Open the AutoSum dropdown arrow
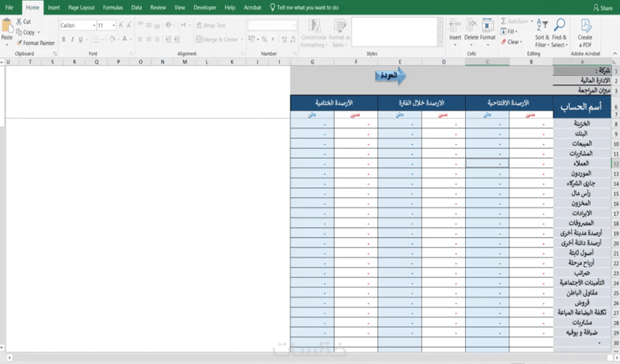The width and height of the screenshot is (620, 364). [532, 21]
